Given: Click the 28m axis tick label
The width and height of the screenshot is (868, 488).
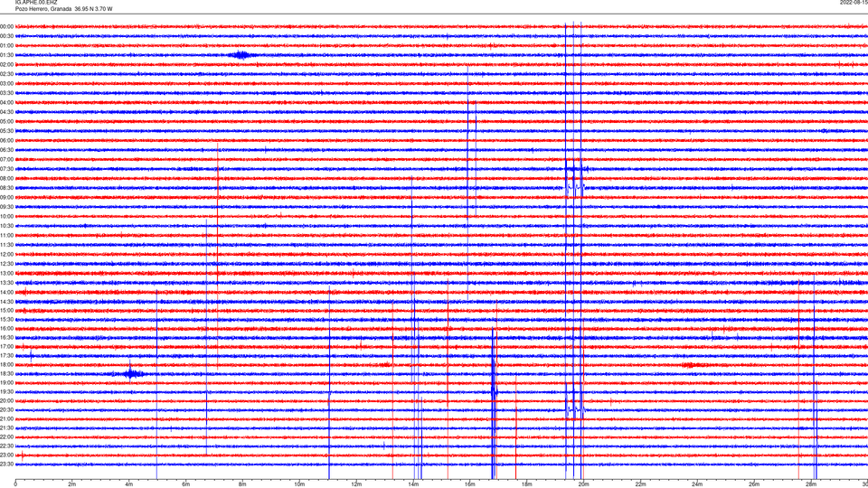Looking at the screenshot, I should click(x=811, y=484).
